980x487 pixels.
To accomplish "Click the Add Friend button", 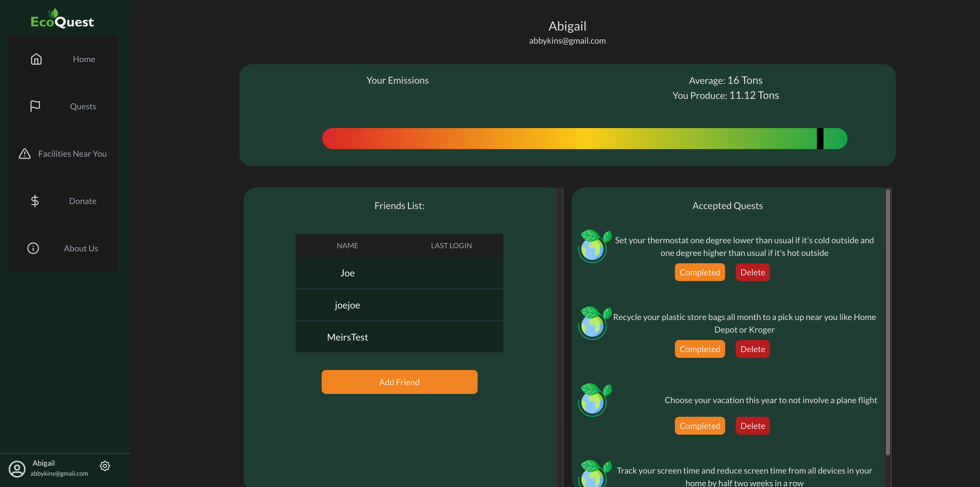I will (x=399, y=382).
